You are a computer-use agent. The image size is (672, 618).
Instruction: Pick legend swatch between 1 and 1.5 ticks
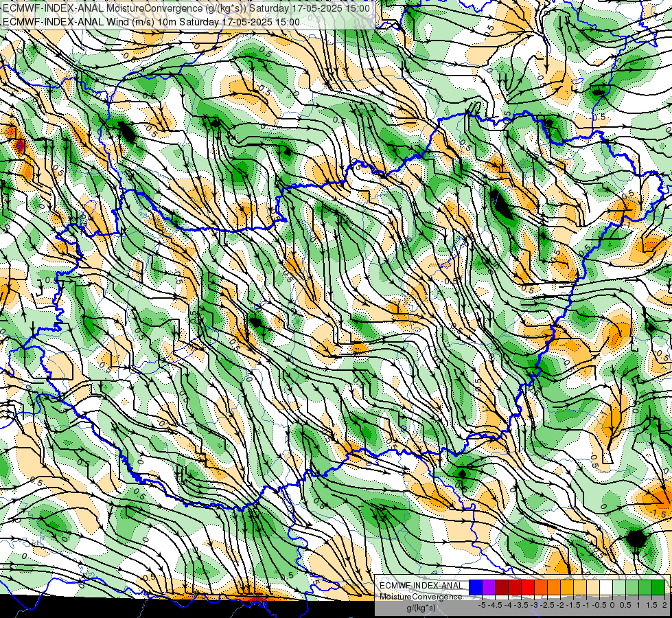pyautogui.click(x=645, y=587)
